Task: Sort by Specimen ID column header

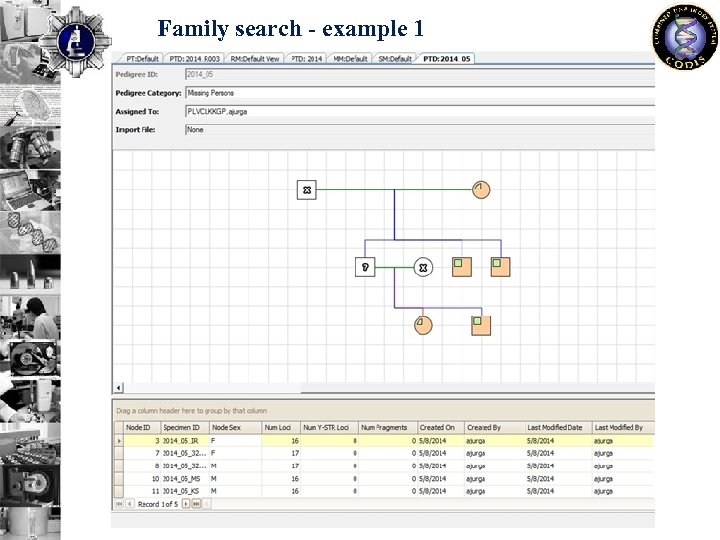Action: pos(185,428)
